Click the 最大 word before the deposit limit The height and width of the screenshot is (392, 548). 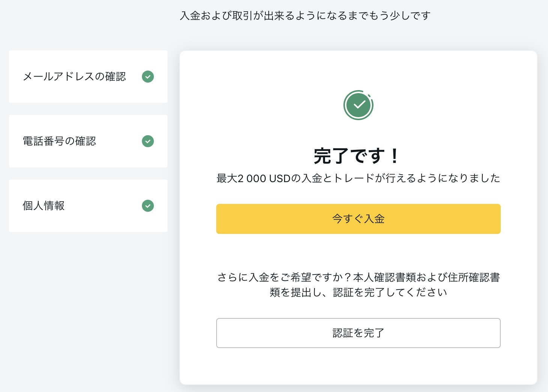pyautogui.click(x=227, y=178)
